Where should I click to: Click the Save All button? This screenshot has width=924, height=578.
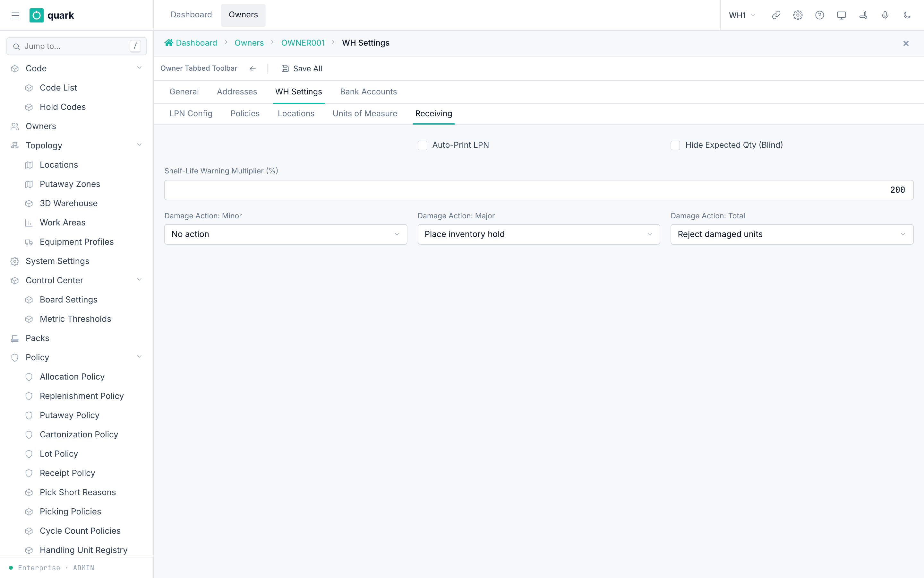tap(302, 68)
